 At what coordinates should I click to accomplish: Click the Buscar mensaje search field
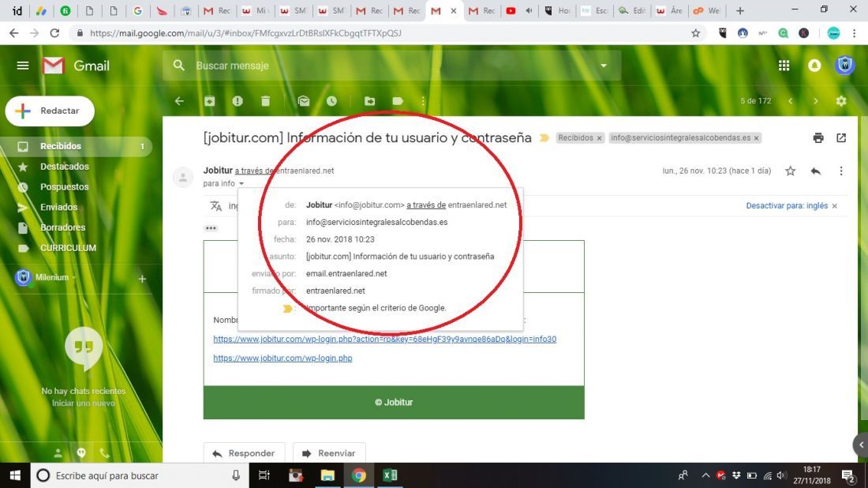pyautogui.click(x=392, y=66)
